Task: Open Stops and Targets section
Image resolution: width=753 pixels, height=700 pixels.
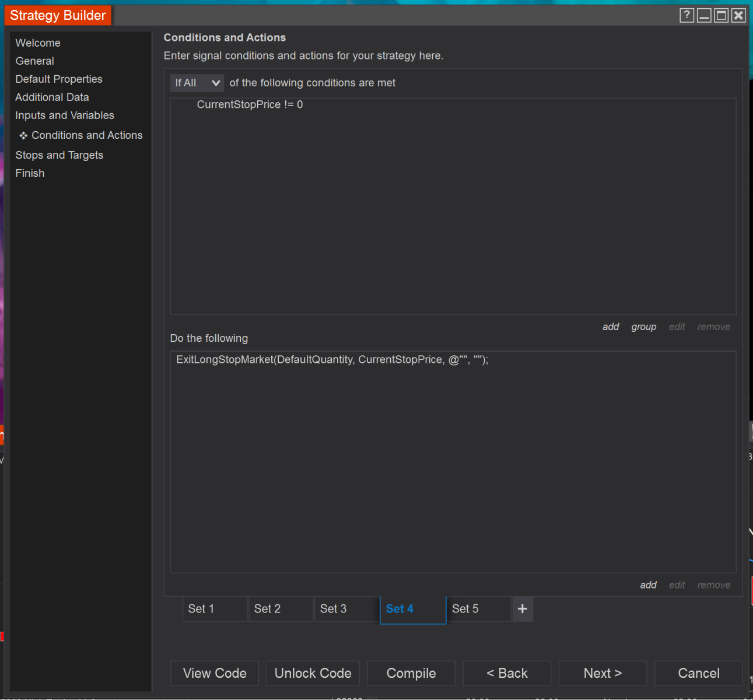Action: tap(59, 155)
